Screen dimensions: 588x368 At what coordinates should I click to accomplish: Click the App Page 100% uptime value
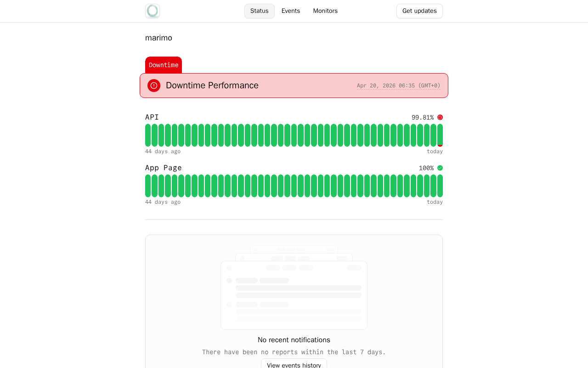pyautogui.click(x=426, y=168)
